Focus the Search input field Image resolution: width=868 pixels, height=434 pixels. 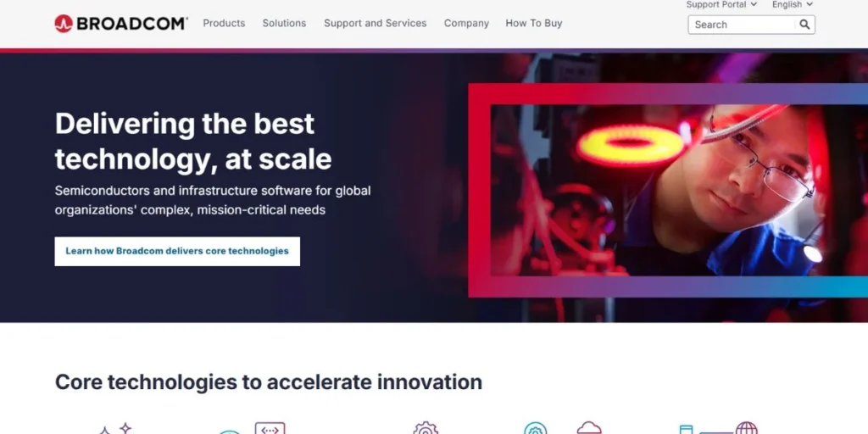(742, 25)
